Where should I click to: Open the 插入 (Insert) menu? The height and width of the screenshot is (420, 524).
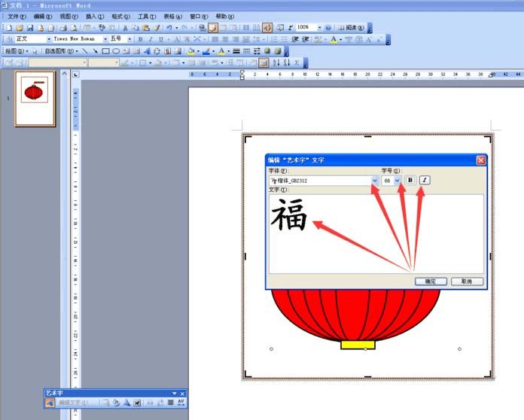95,17
